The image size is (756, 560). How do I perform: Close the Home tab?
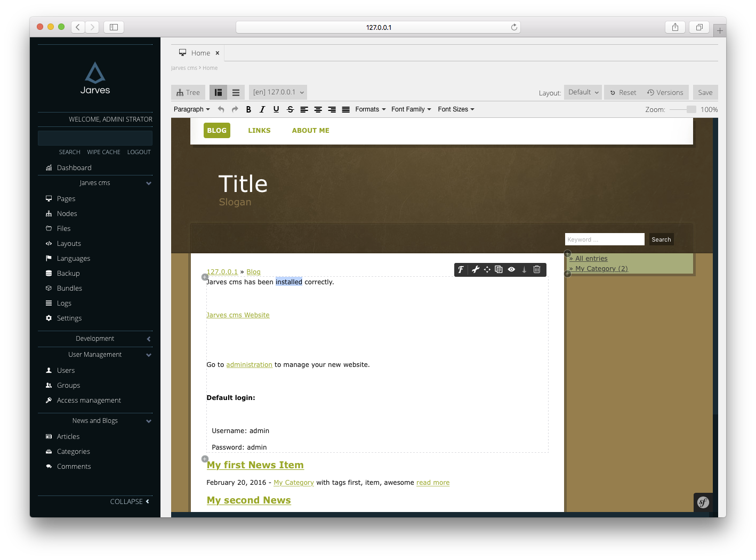[217, 53]
